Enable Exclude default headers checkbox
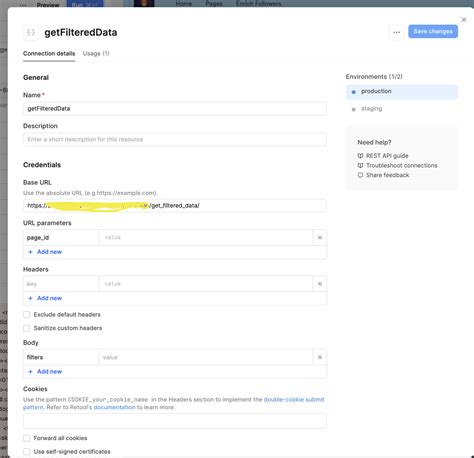Viewport: 474px width, 458px height. [27, 315]
